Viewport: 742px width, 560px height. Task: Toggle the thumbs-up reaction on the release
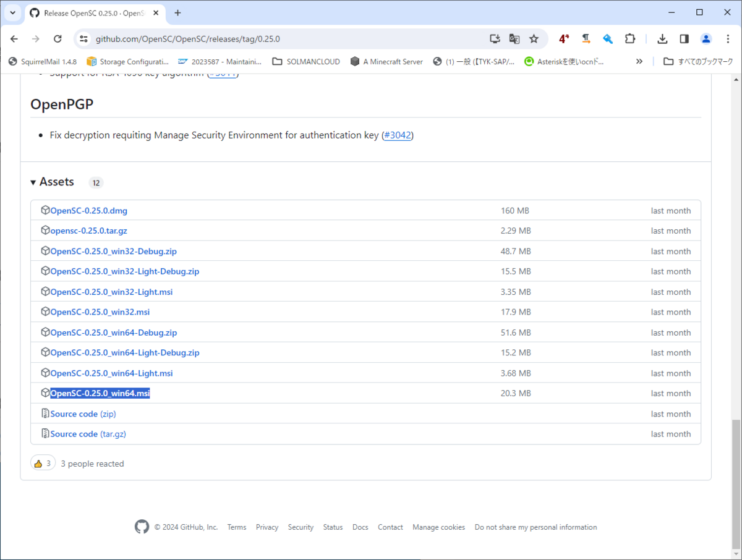pyautogui.click(x=43, y=462)
